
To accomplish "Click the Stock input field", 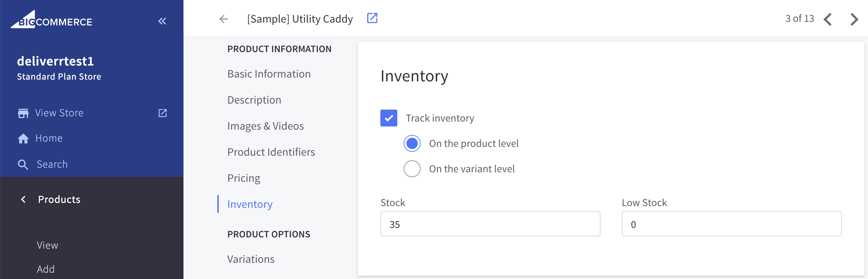I will 490,224.
